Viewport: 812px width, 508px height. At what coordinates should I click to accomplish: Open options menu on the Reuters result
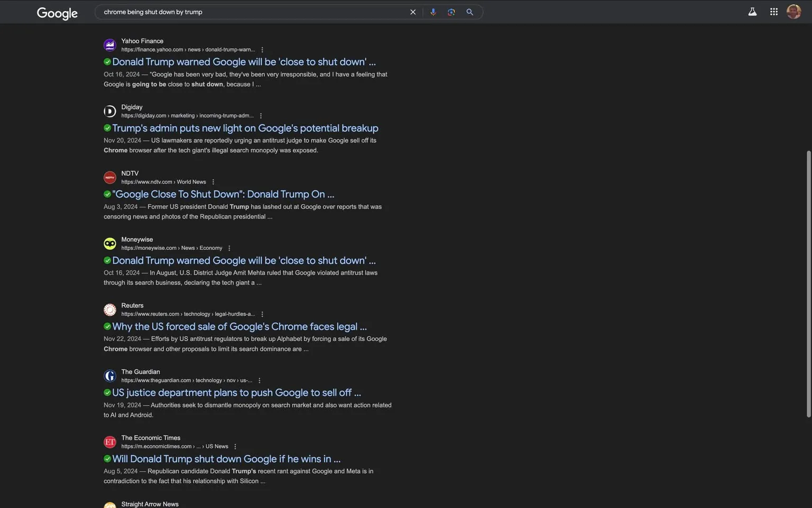pyautogui.click(x=262, y=314)
